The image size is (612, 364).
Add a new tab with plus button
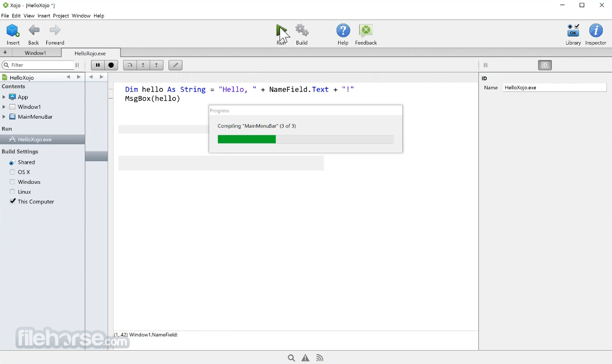(5, 53)
